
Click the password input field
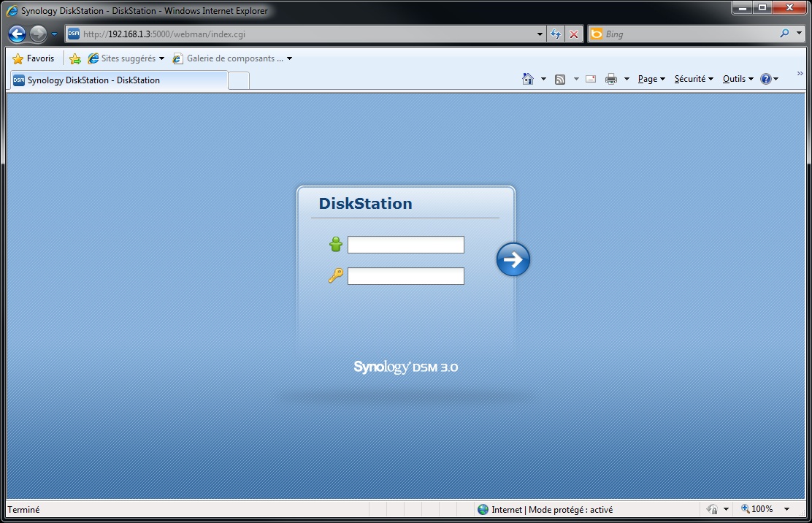coord(405,276)
